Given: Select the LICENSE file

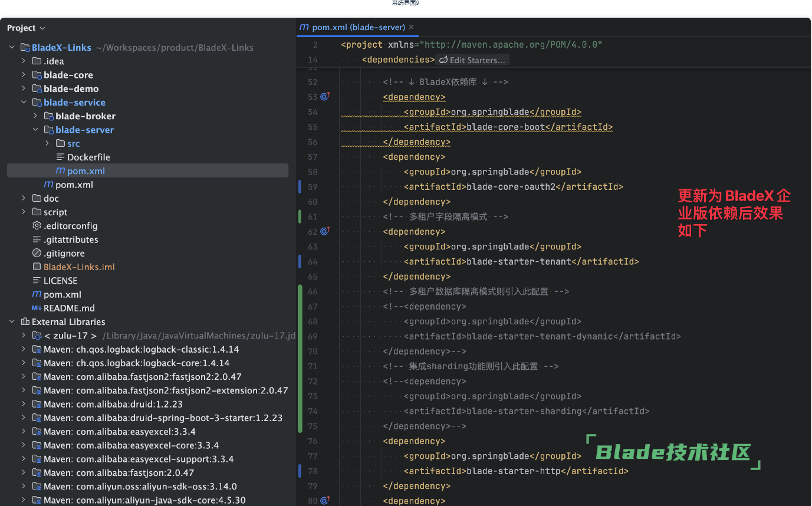Looking at the screenshot, I should (60, 281).
